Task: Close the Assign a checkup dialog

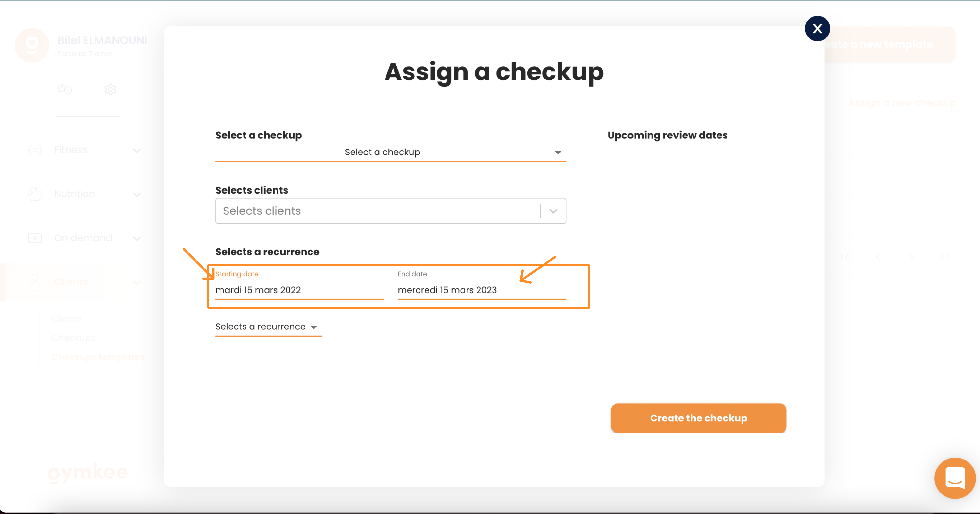Action: coord(817,29)
